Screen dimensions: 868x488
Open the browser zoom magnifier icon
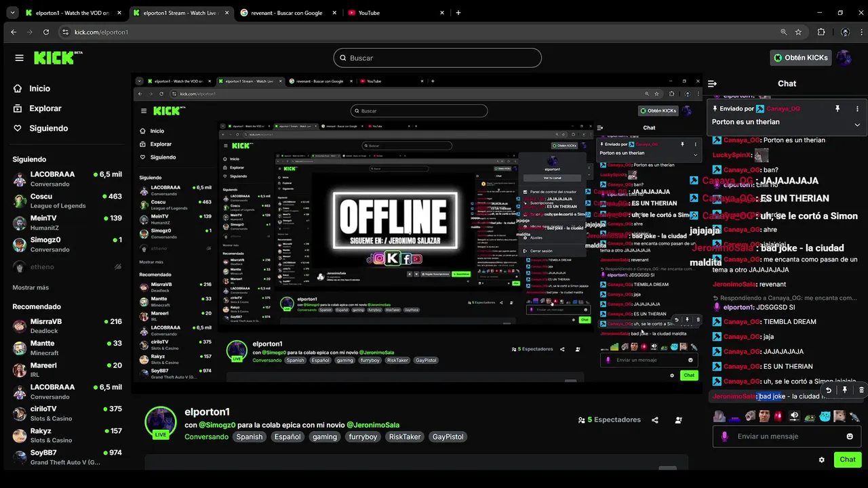pyautogui.click(x=784, y=32)
